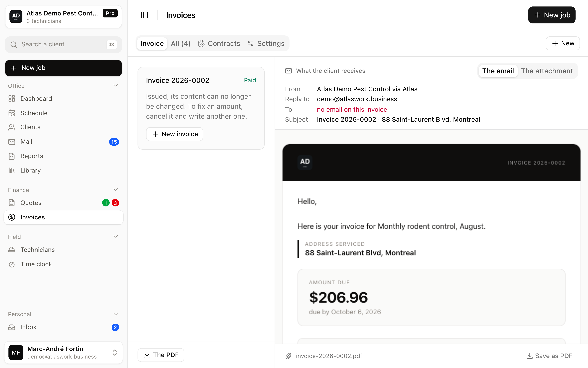Click the $206.96 amount due
This screenshot has width=588, height=368.
(338, 297)
